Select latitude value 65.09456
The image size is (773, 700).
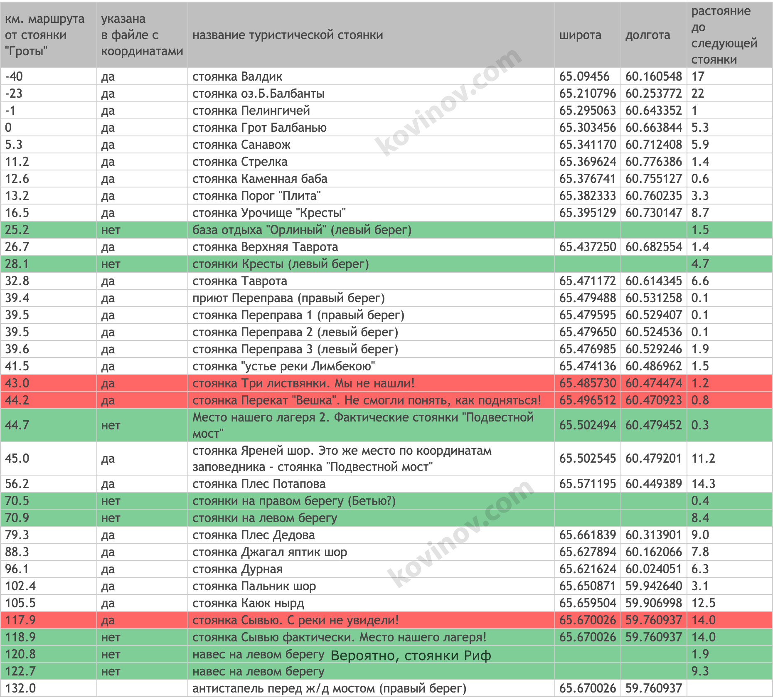[x=584, y=76]
